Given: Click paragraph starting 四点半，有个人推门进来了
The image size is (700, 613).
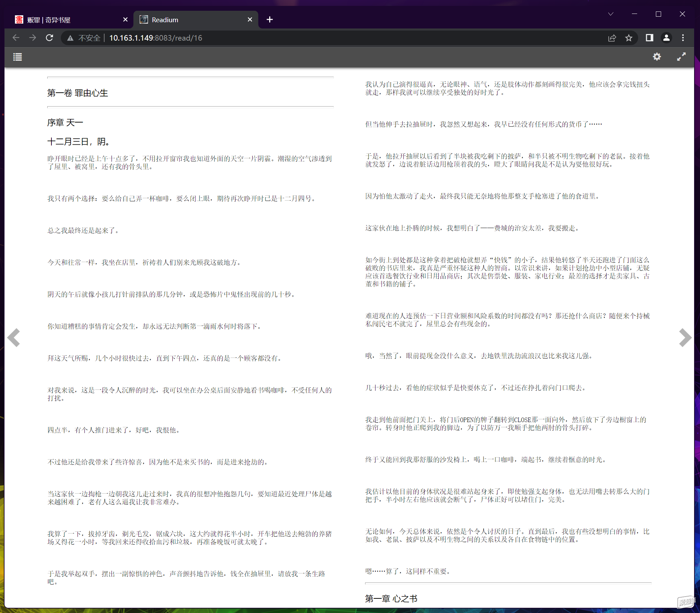Looking at the screenshot, I should coord(114,430).
